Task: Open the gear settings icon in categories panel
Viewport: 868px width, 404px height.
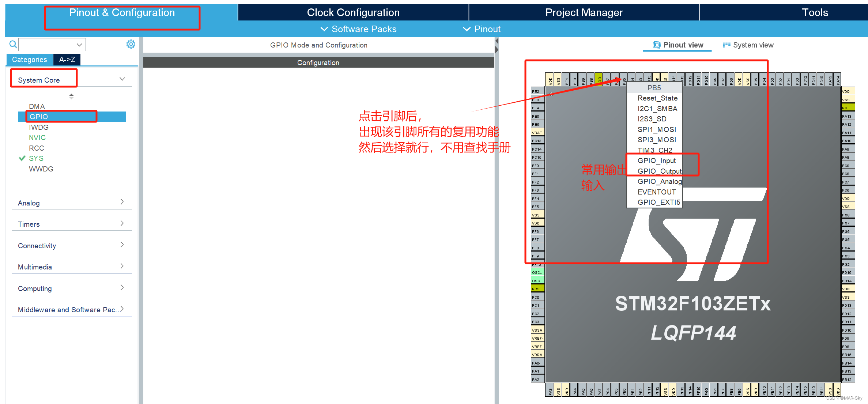Action: click(x=131, y=44)
